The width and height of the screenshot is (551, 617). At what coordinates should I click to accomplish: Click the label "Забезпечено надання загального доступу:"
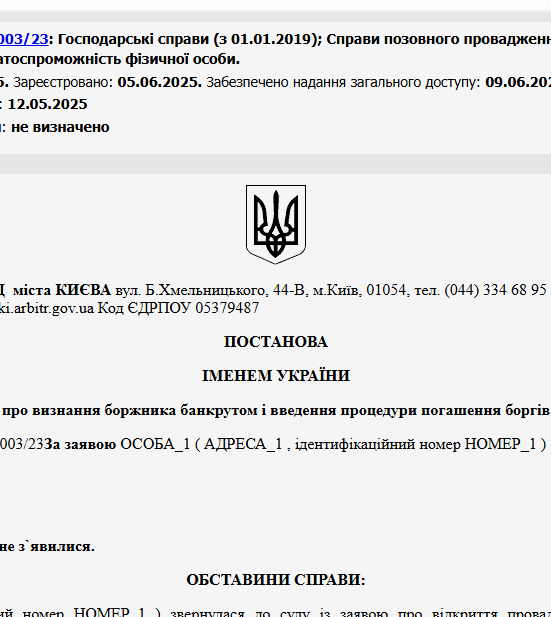pos(343,82)
